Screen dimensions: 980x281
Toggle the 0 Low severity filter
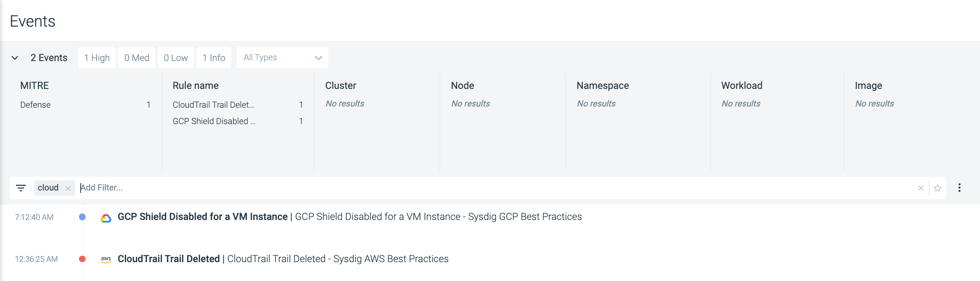(x=176, y=58)
